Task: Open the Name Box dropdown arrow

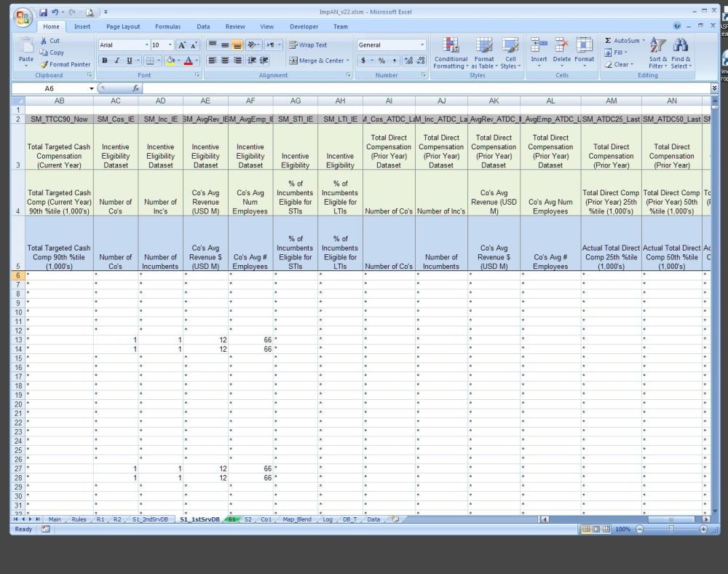Action: point(92,88)
